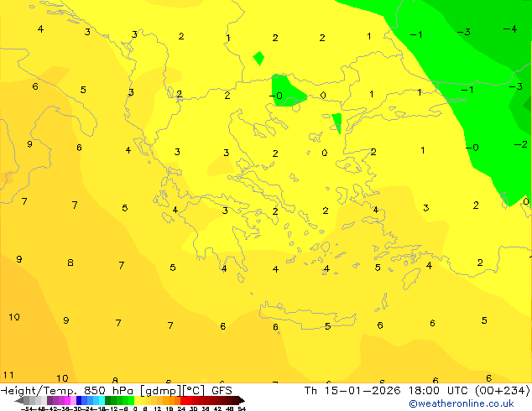This screenshot has width=532, height=411.
Task: Click the Th 15-01-2026 18:00 UTC timestamp
Action: [x=417, y=391]
